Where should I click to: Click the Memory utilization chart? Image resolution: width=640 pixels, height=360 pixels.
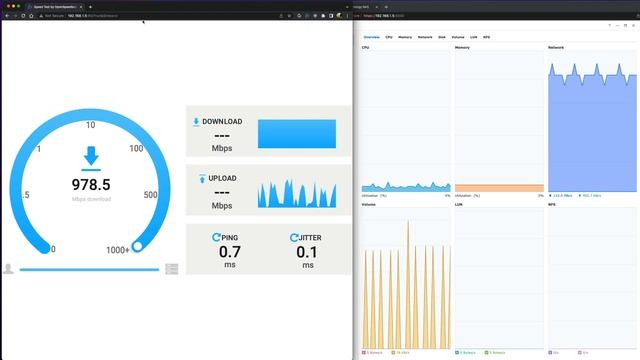[499, 121]
